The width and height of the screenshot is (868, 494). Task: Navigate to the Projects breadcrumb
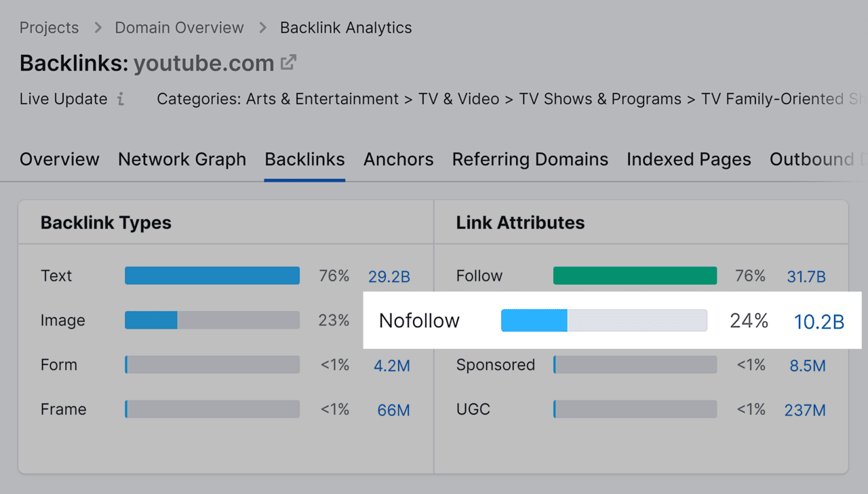(x=49, y=28)
